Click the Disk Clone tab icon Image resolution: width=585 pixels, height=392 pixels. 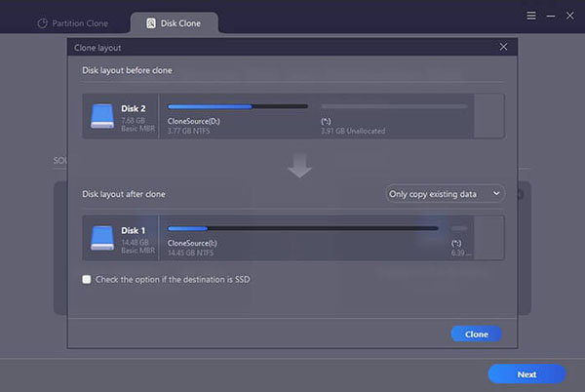pos(150,22)
